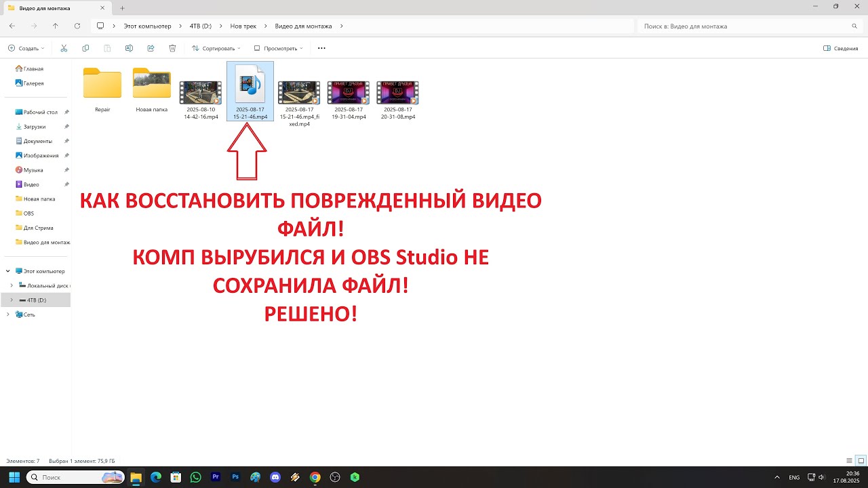
Task: Click the taskbar Поиск search box
Action: pyautogui.click(x=76, y=477)
